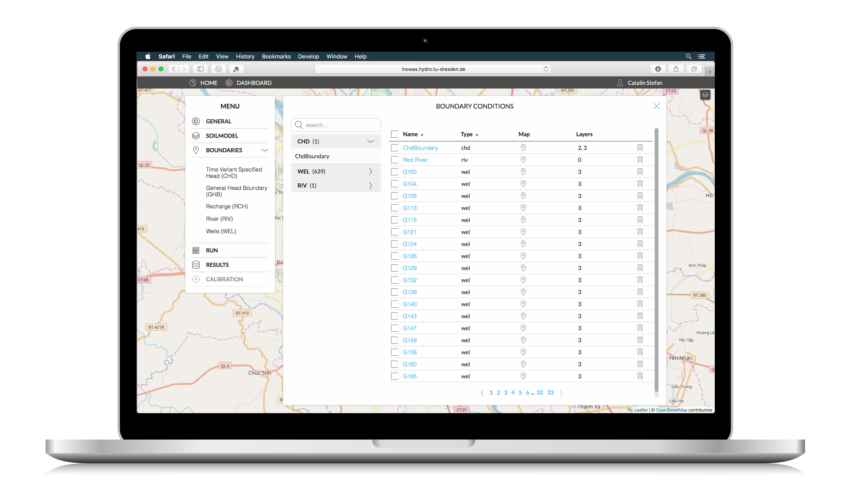Collapse the CHD (1) group

(336, 141)
